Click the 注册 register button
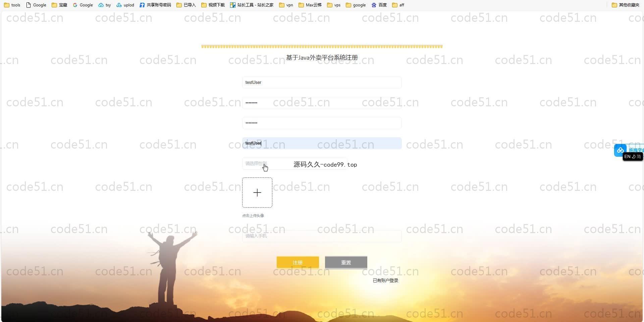 [x=298, y=262]
